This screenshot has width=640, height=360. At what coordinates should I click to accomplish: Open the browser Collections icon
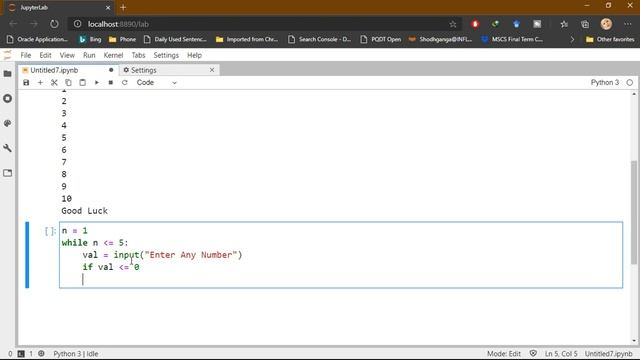[x=585, y=24]
